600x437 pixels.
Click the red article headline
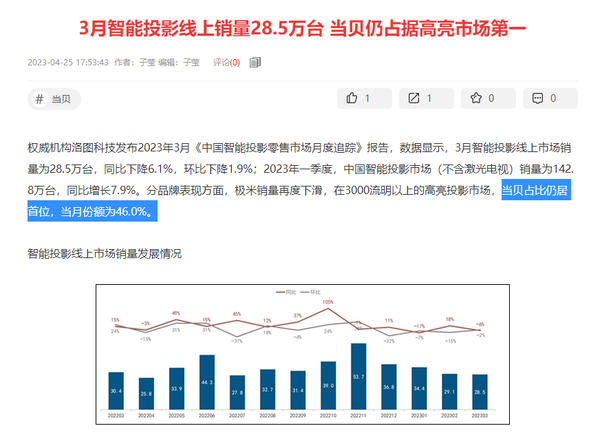pyautogui.click(x=303, y=28)
